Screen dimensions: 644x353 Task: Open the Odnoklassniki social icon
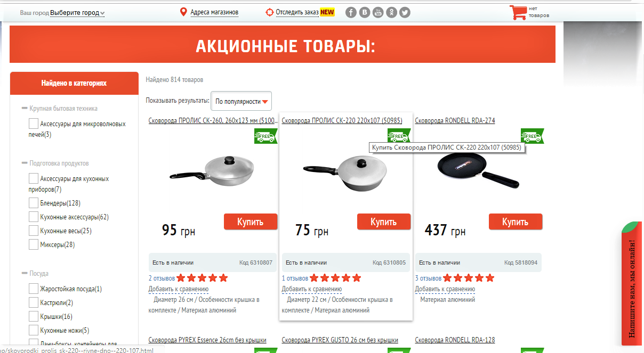coord(392,12)
